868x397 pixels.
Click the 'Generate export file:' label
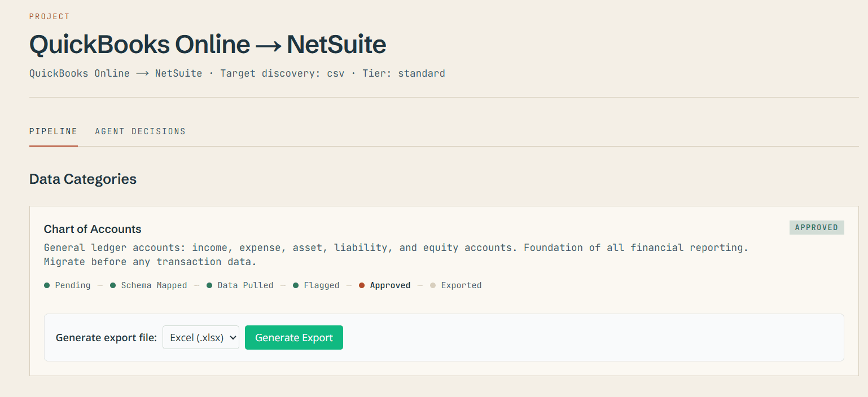pyautogui.click(x=106, y=338)
